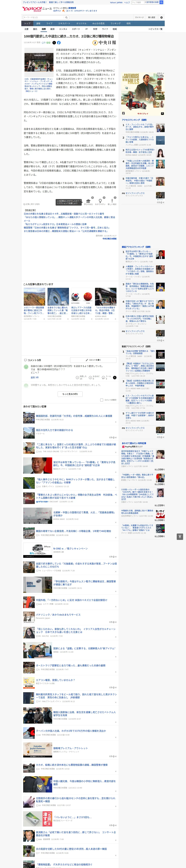Open the 速報 navigation tab
186x868 pixels.
tap(38, 24)
